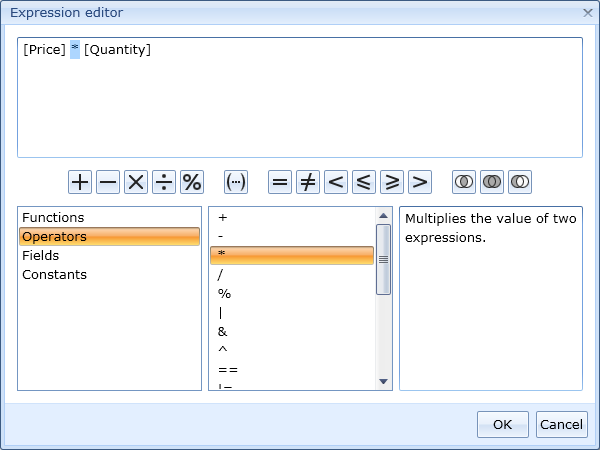Insert the less-than-or-equal operator button

click(364, 182)
